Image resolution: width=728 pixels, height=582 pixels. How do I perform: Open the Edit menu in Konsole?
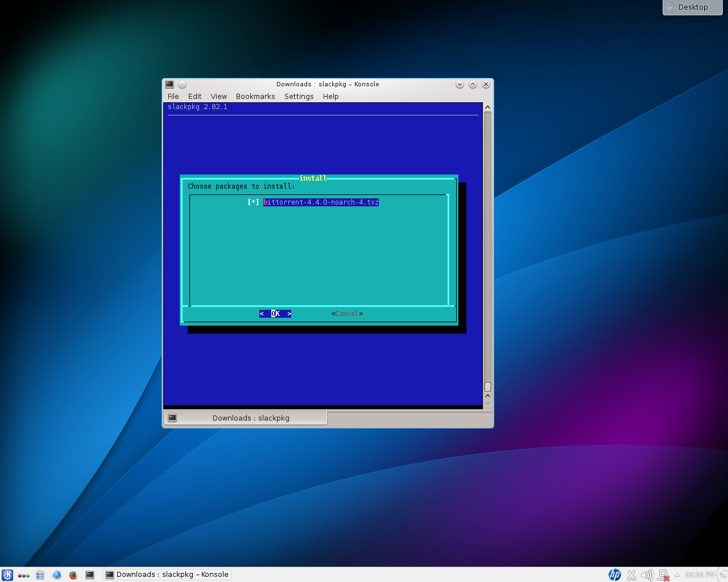[x=195, y=97]
